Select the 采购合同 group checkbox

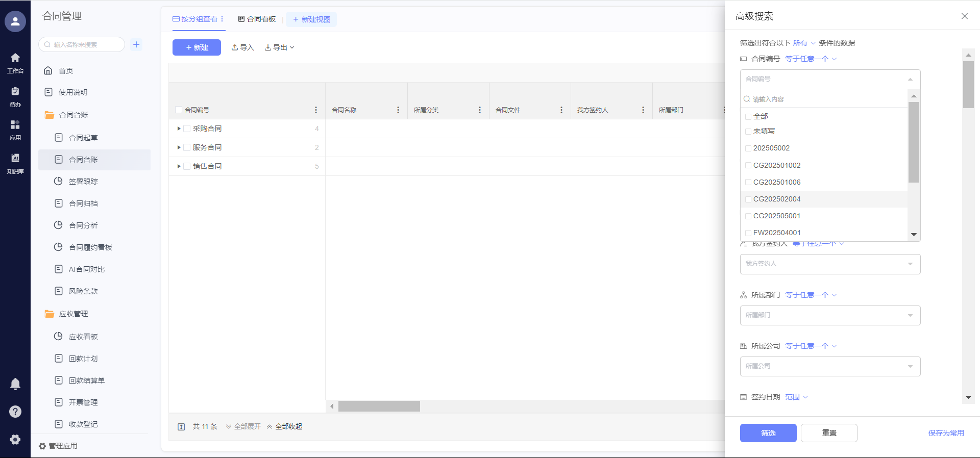click(187, 129)
